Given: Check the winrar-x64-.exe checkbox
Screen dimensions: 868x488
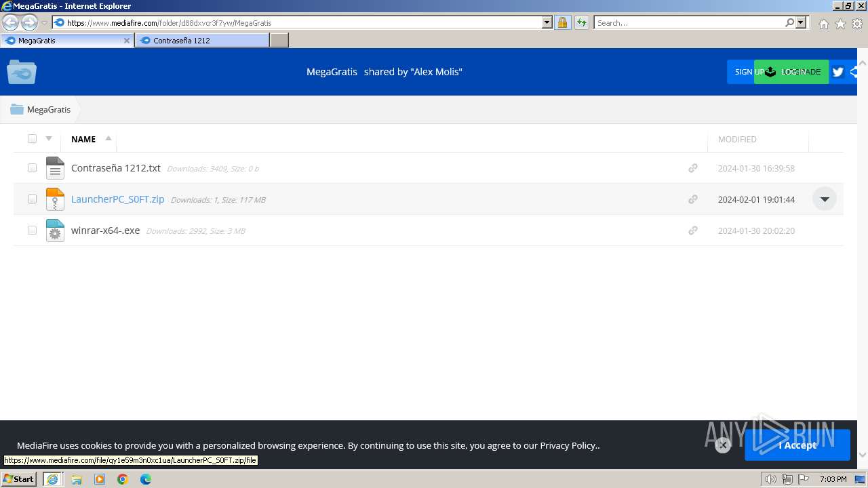Looking at the screenshot, I should [32, 230].
